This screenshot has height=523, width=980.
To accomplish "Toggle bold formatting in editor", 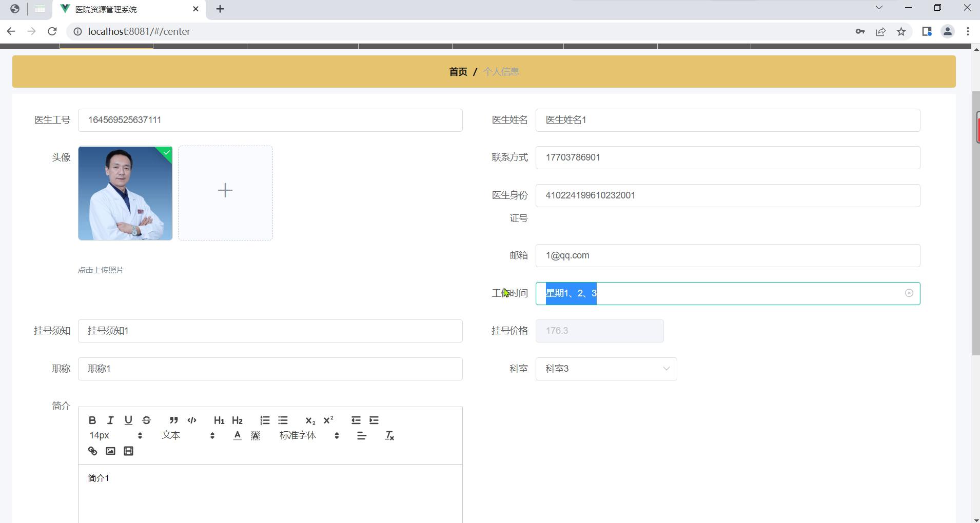I will point(92,420).
